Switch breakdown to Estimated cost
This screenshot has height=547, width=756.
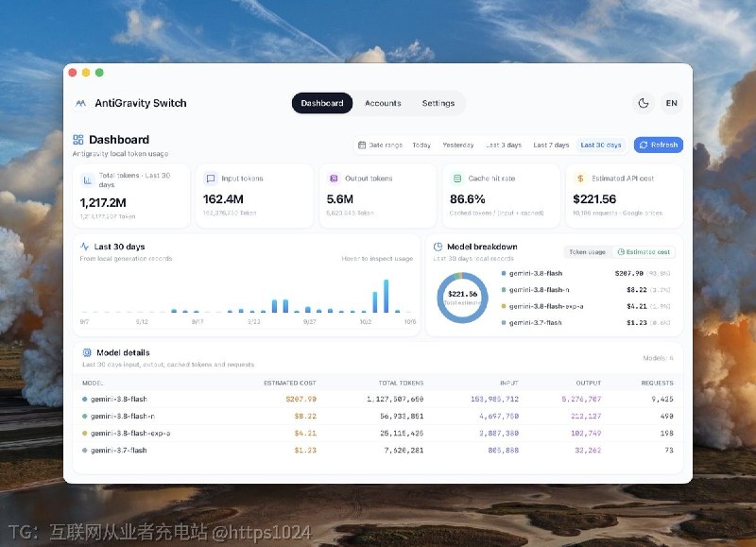pyautogui.click(x=644, y=252)
